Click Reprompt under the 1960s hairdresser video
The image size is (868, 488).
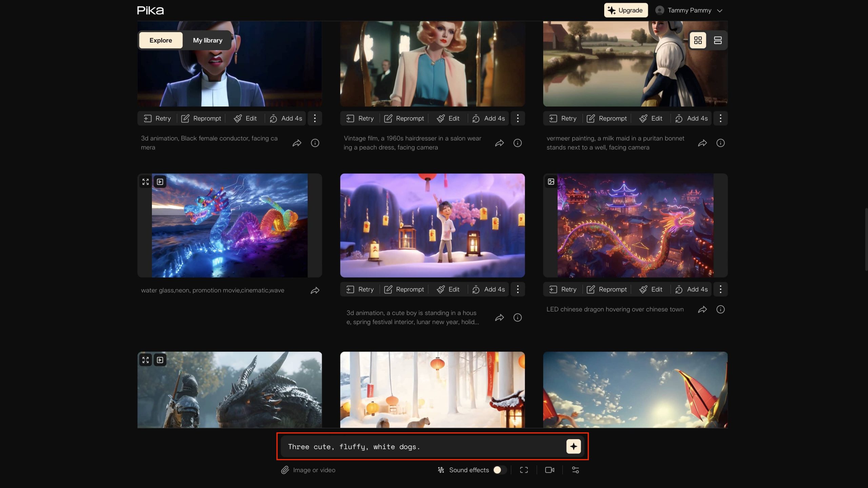pos(404,118)
